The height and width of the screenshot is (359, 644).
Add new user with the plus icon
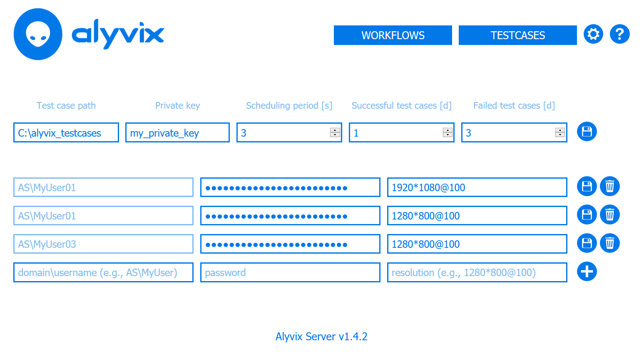(x=587, y=272)
